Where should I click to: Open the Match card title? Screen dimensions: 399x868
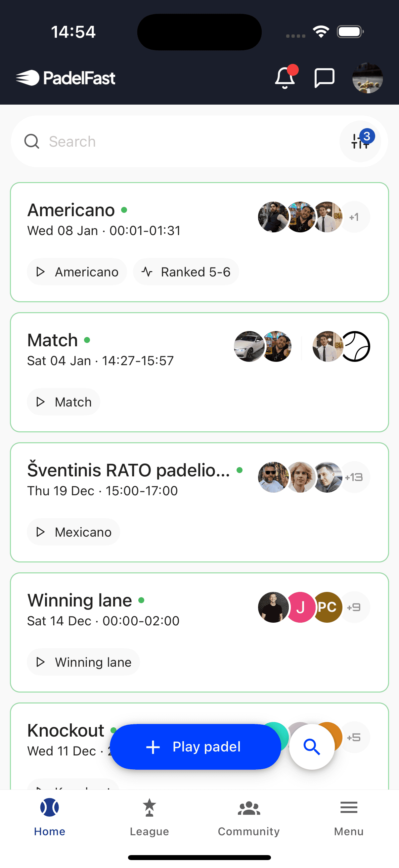click(x=53, y=340)
